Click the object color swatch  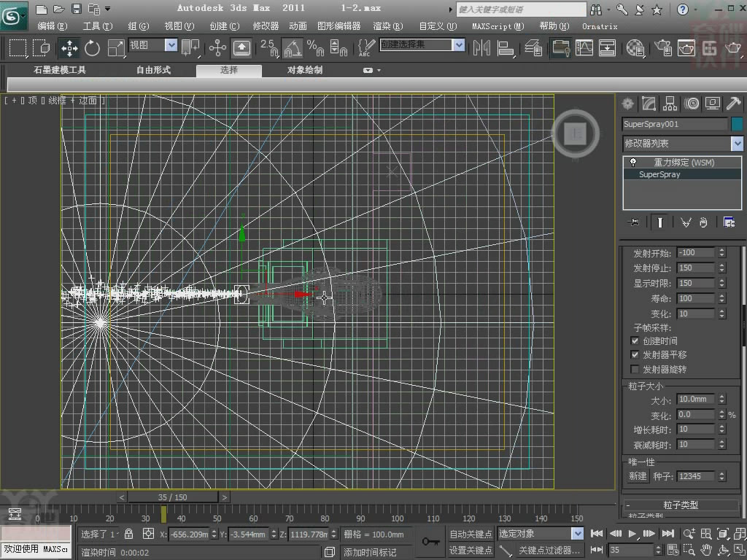(737, 124)
